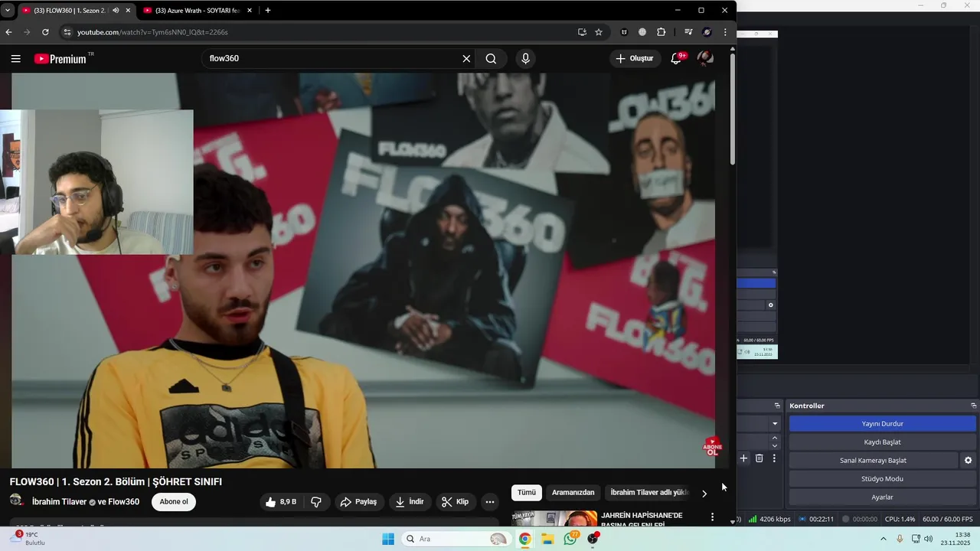Image resolution: width=980 pixels, height=551 pixels.
Task: Click Kaydı Başlat in OBS
Action: [x=882, y=442]
